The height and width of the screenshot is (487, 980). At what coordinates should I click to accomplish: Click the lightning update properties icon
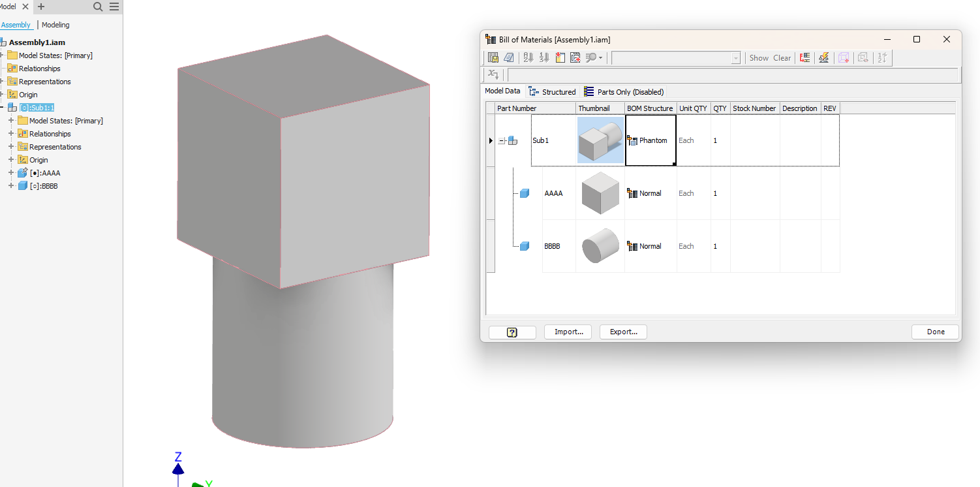click(x=824, y=57)
